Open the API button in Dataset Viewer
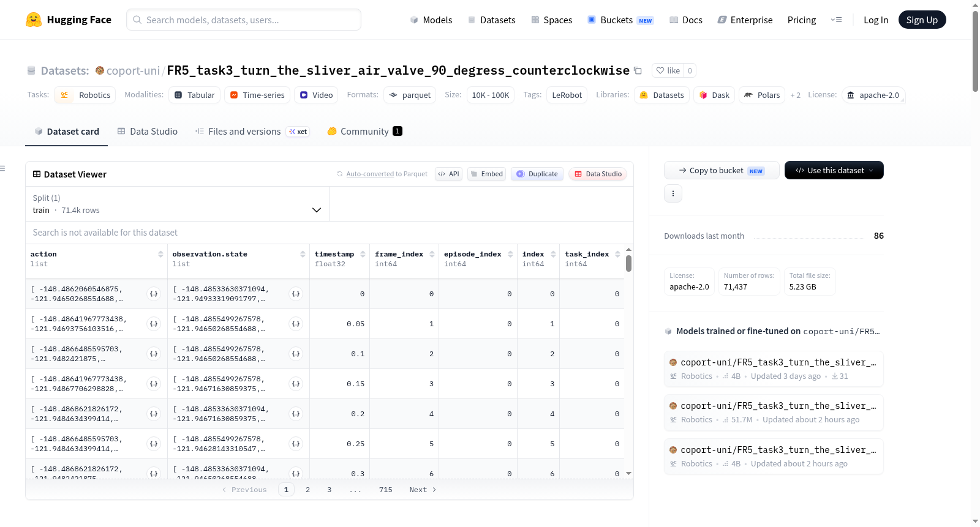 tap(448, 174)
